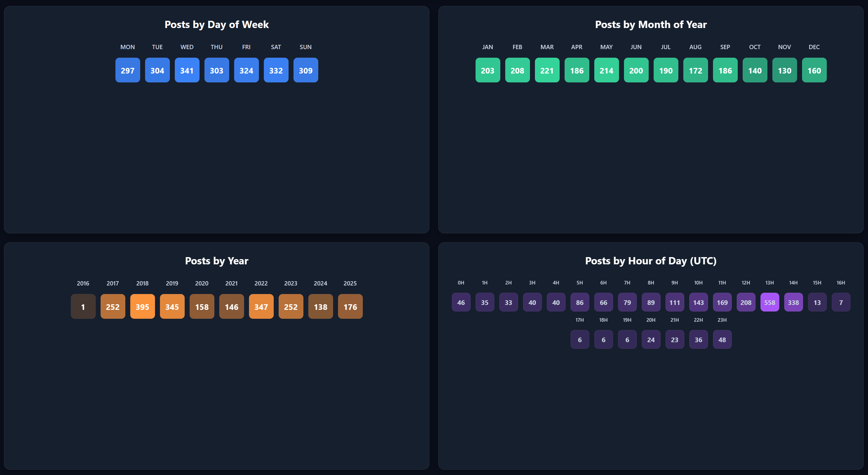Select the 20H tile with 24
The image size is (868, 475).
(651, 339)
